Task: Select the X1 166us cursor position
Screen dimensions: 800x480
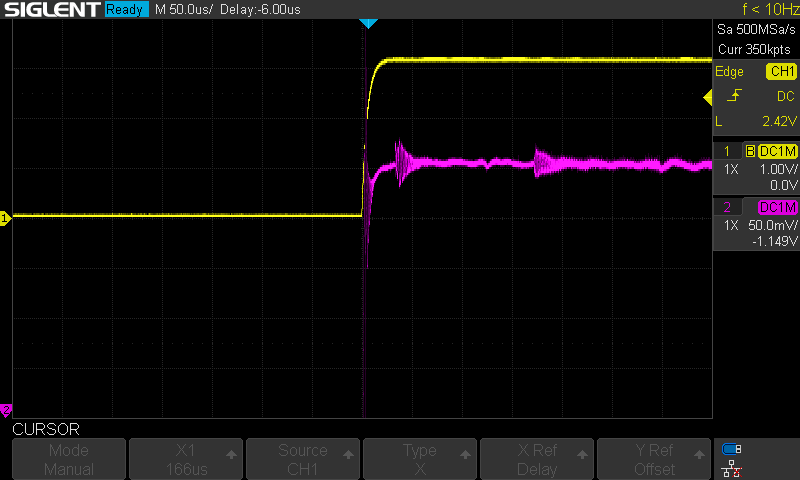Action: [x=186, y=460]
